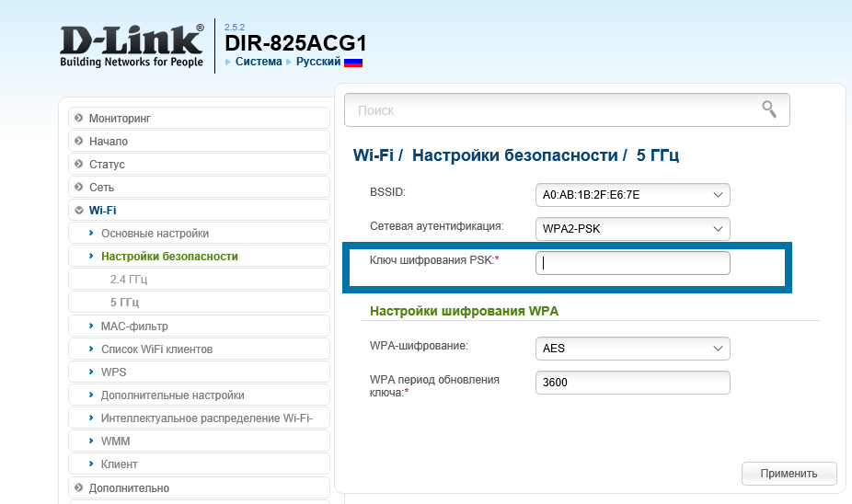Open the Система menu in header
The image size is (852, 504).
pos(259,62)
